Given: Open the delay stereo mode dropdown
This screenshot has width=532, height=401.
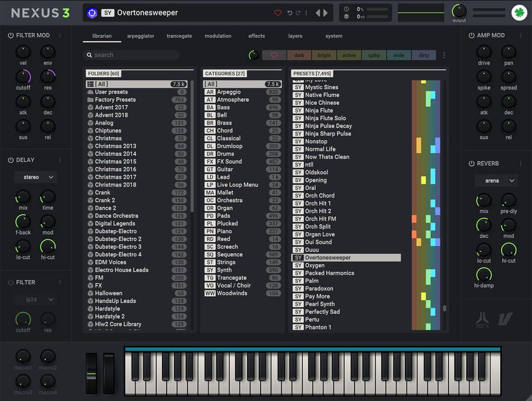Looking at the screenshot, I should (35, 177).
